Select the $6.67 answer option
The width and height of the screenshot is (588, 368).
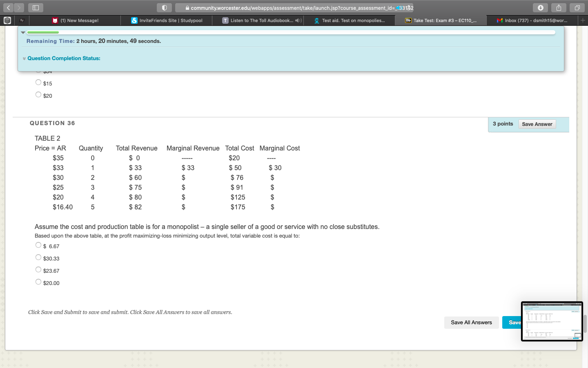pyautogui.click(x=38, y=245)
